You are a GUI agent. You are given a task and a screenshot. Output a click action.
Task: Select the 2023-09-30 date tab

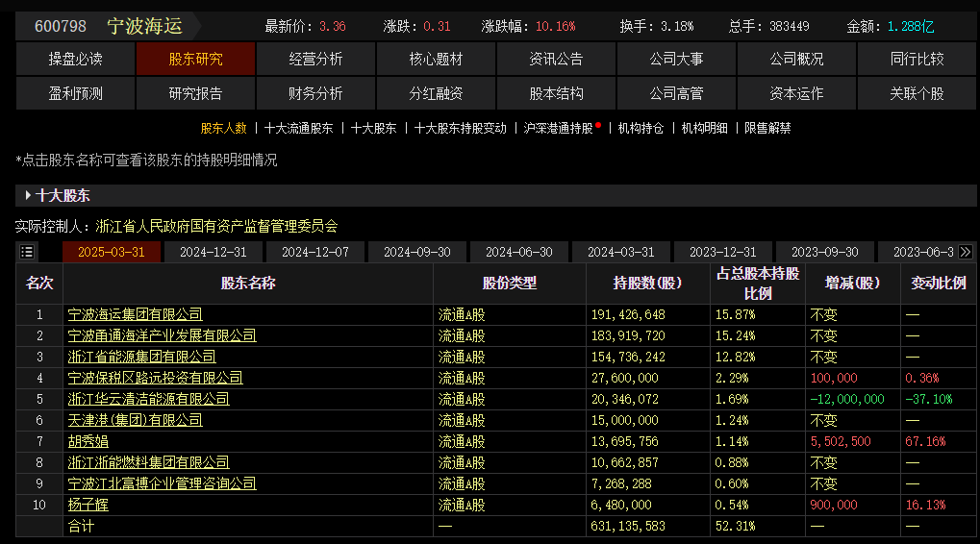pyautogui.click(x=824, y=252)
